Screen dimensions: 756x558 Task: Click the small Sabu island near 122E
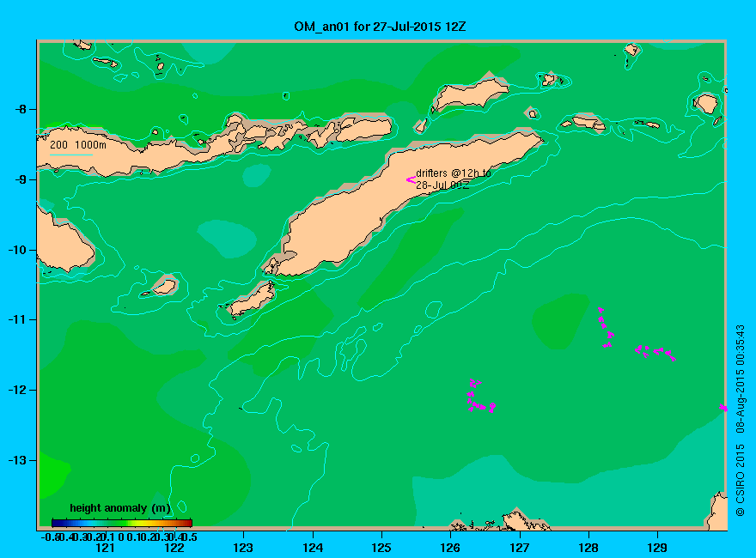pyautogui.click(x=165, y=286)
